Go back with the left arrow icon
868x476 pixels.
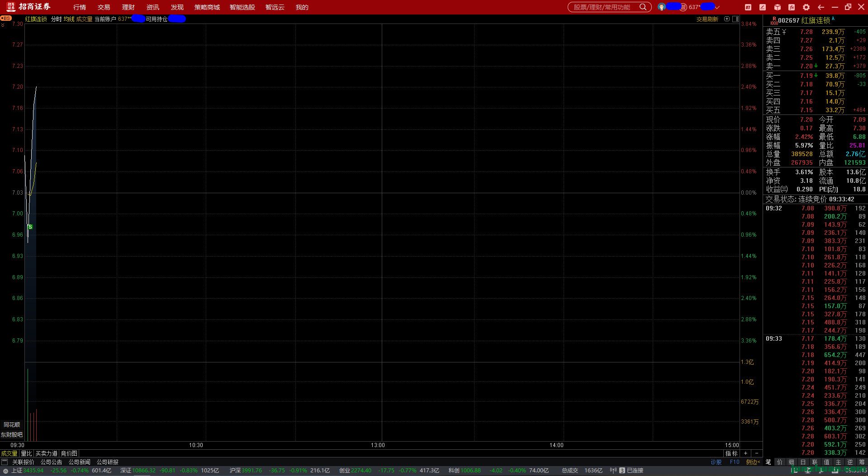pos(821,7)
